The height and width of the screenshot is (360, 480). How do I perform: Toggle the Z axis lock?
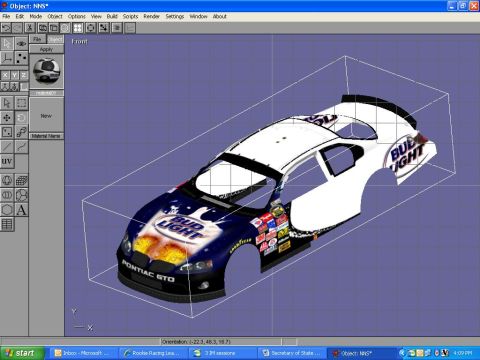(24, 75)
